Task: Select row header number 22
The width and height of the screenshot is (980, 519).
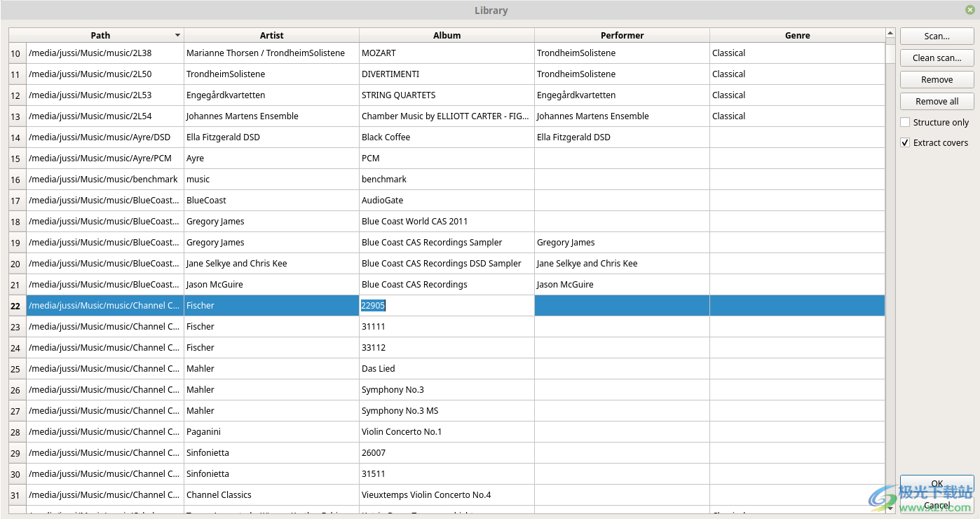Action: pyautogui.click(x=18, y=306)
